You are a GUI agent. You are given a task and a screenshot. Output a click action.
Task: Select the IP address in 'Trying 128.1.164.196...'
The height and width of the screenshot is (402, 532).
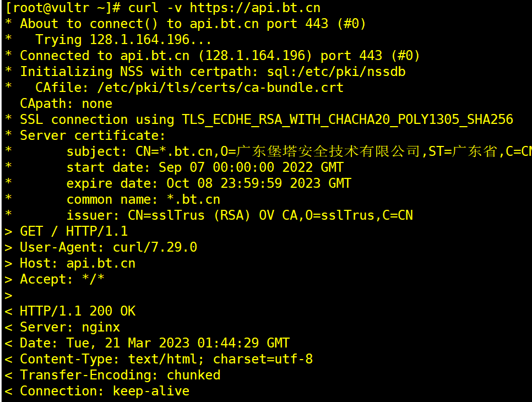click(x=139, y=40)
